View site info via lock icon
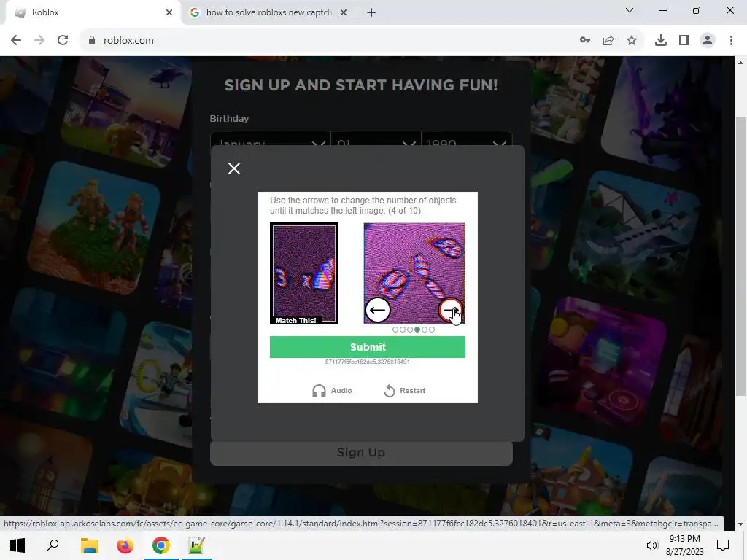The image size is (747, 560). pyautogui.click(x=92, y=41)
